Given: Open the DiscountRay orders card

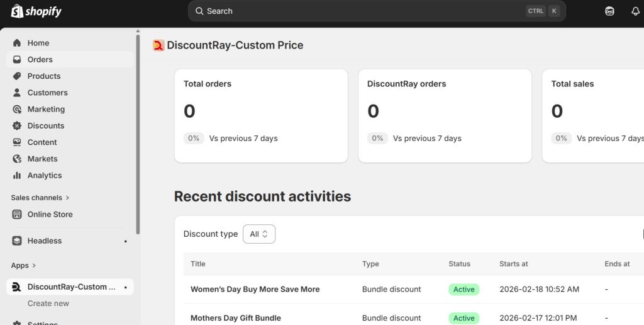Looking at the screenshot, I should coord(445,116).
